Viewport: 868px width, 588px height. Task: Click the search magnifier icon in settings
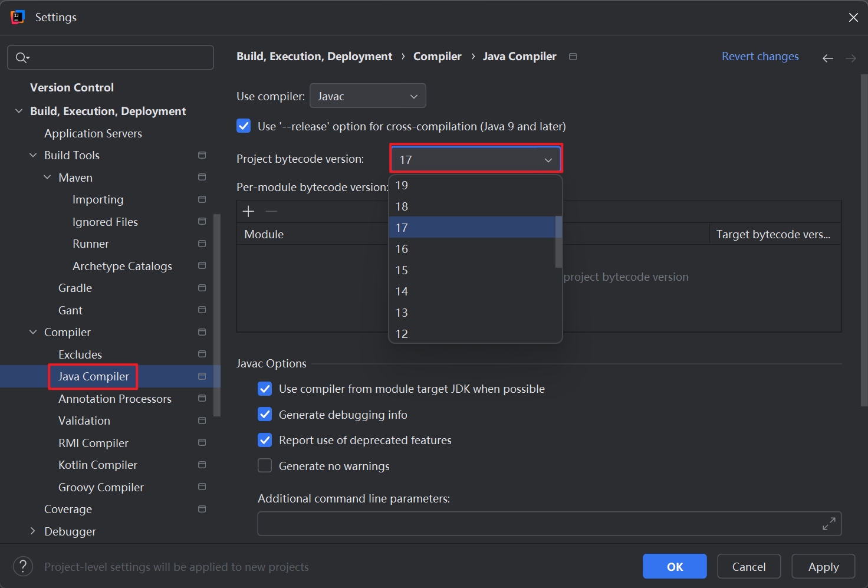pos(22,57)
